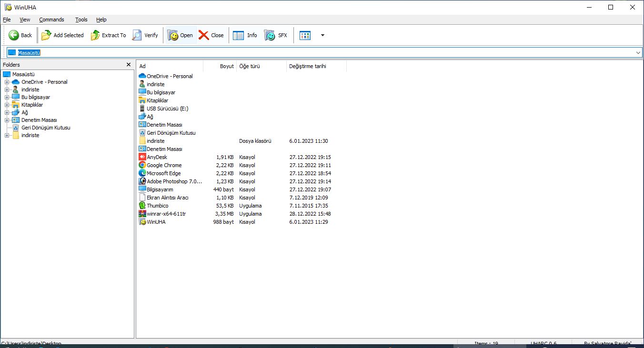The width and height of the screenshot is (644, 348).
Task: Click the Folders panel header label
Action: coord(11,65)
